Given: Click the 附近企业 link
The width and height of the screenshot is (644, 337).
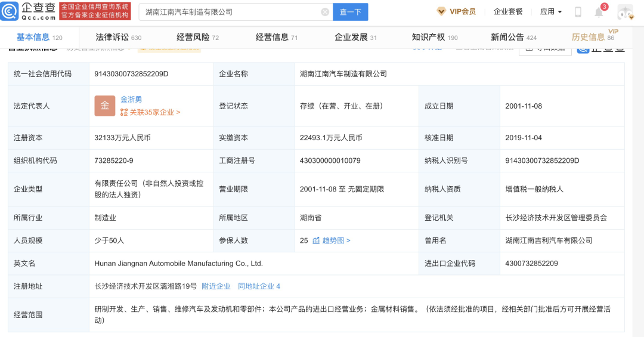Looking at the screenshot, I should pyautogui.click(x=216, y=286).
